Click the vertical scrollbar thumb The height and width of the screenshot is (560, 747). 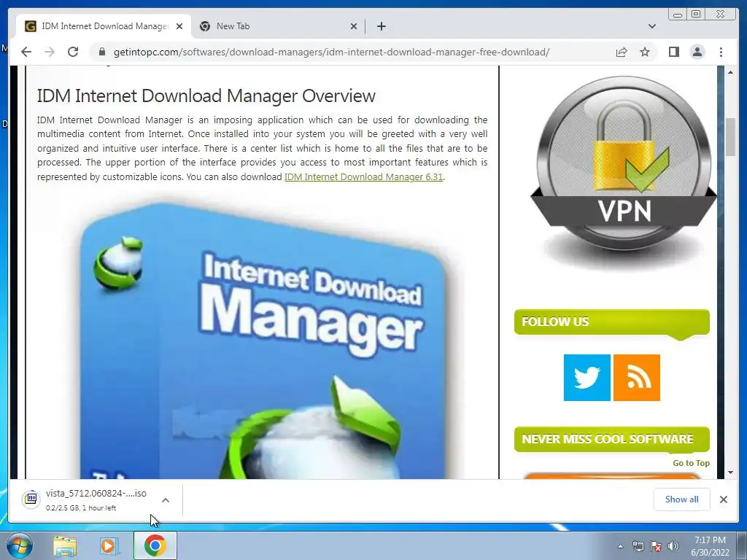730,136
